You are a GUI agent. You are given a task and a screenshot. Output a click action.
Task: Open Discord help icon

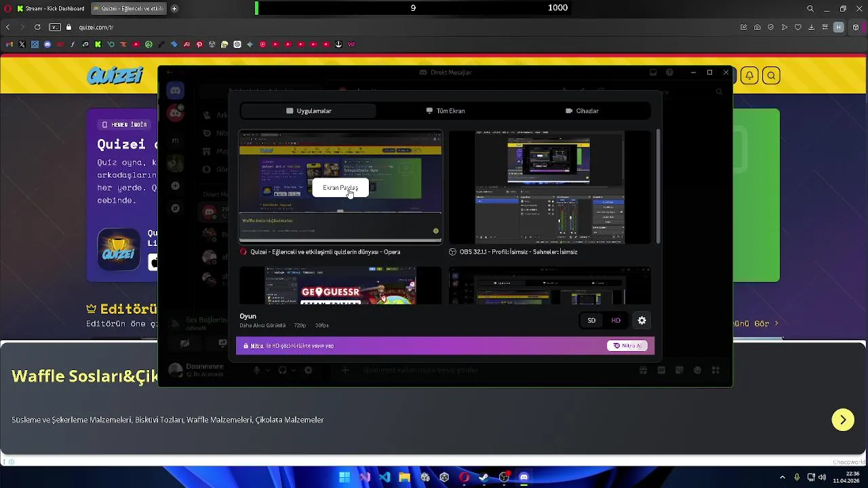[669, 73]
